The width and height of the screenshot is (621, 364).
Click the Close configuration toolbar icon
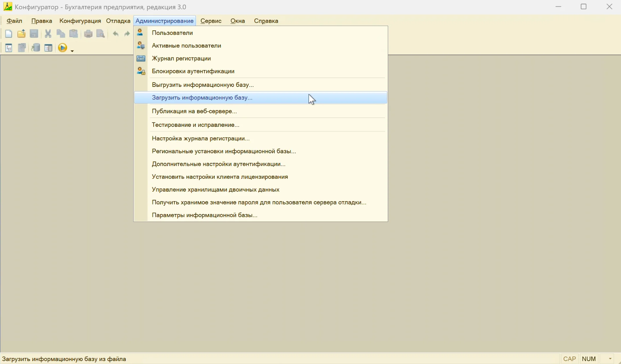pyautogui.click(x=22, y=48)
